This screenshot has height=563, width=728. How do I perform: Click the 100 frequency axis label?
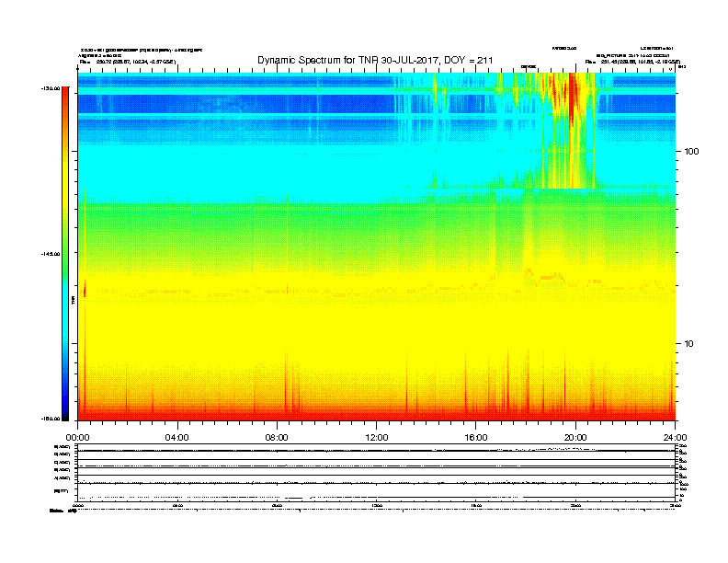pyautogui.click(x=691, y=152)
